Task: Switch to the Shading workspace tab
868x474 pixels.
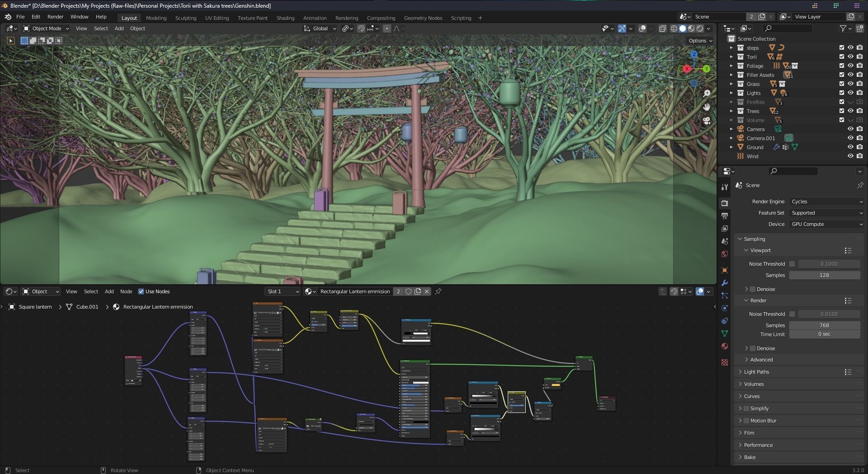Action: [285, 18]
